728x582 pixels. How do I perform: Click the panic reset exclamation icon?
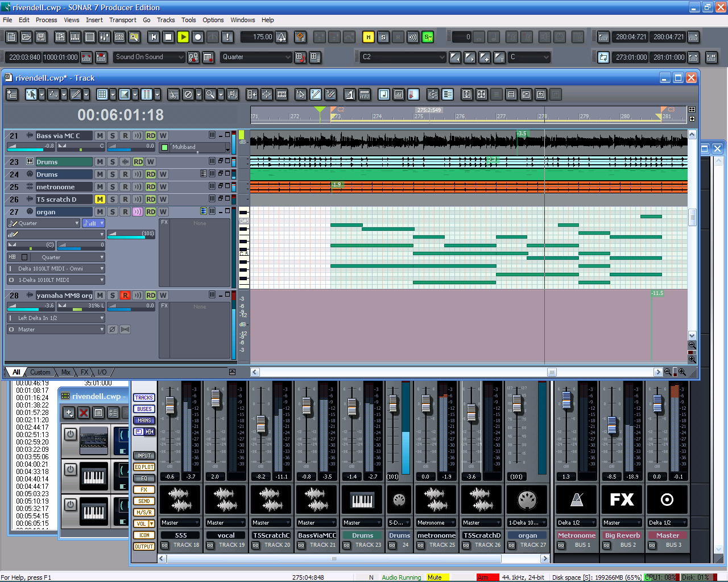tap(227, 37)
